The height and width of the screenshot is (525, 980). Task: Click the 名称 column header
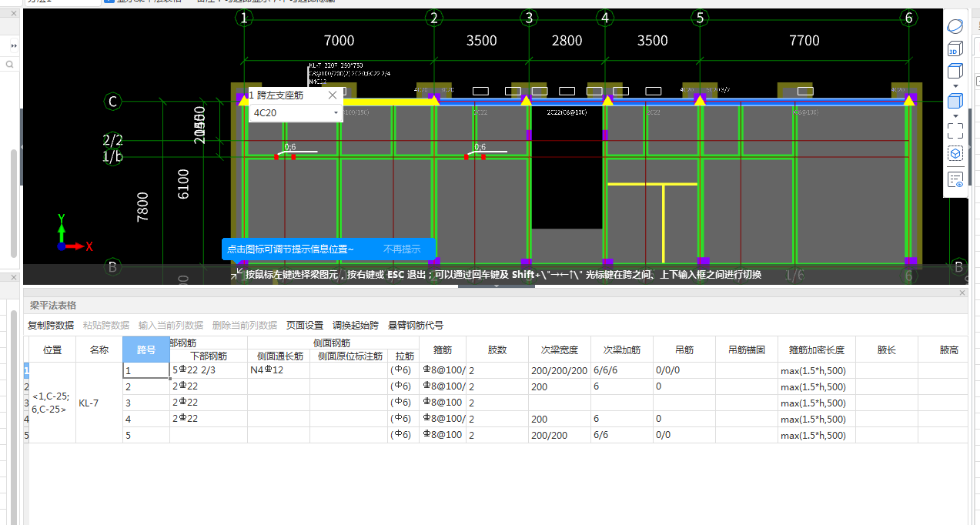pos(99,349)
